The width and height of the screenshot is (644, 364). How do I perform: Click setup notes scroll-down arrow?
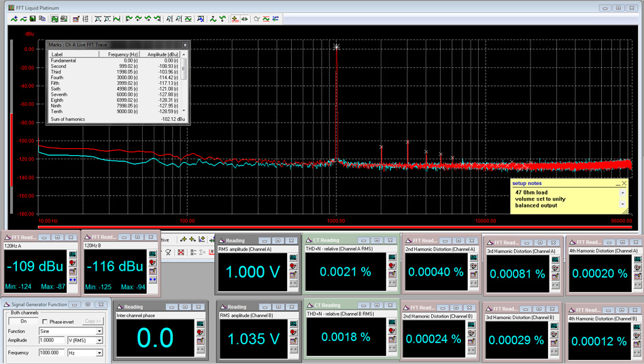click(623, 204)
